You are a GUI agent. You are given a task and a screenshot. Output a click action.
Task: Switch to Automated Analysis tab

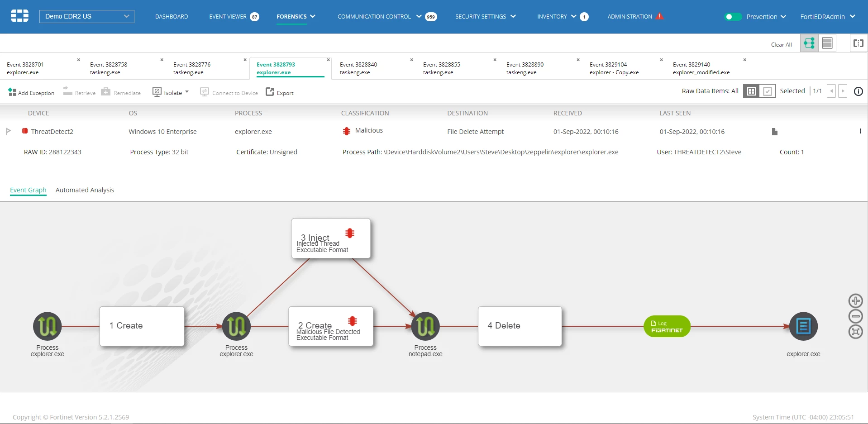[x=85, y=190]
